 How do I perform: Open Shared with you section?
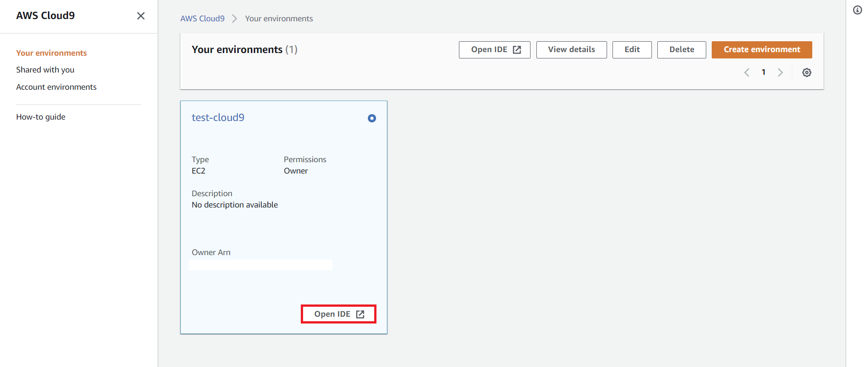45,70
